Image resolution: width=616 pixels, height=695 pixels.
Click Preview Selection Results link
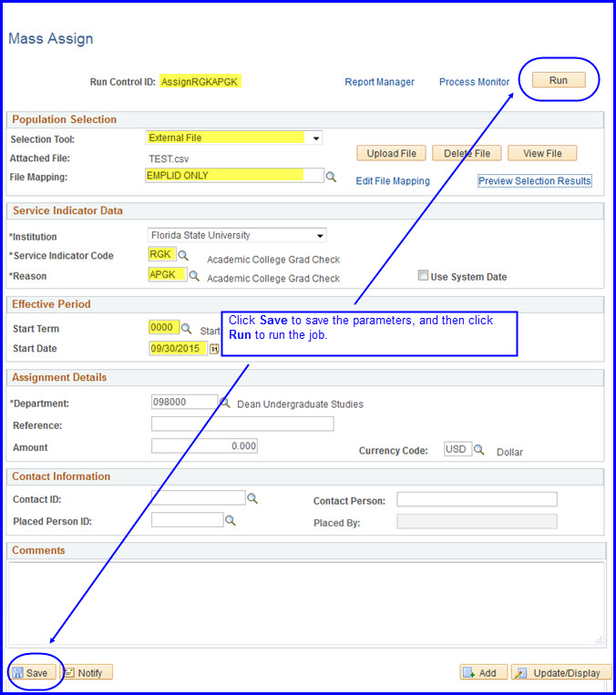pos(534,181)
